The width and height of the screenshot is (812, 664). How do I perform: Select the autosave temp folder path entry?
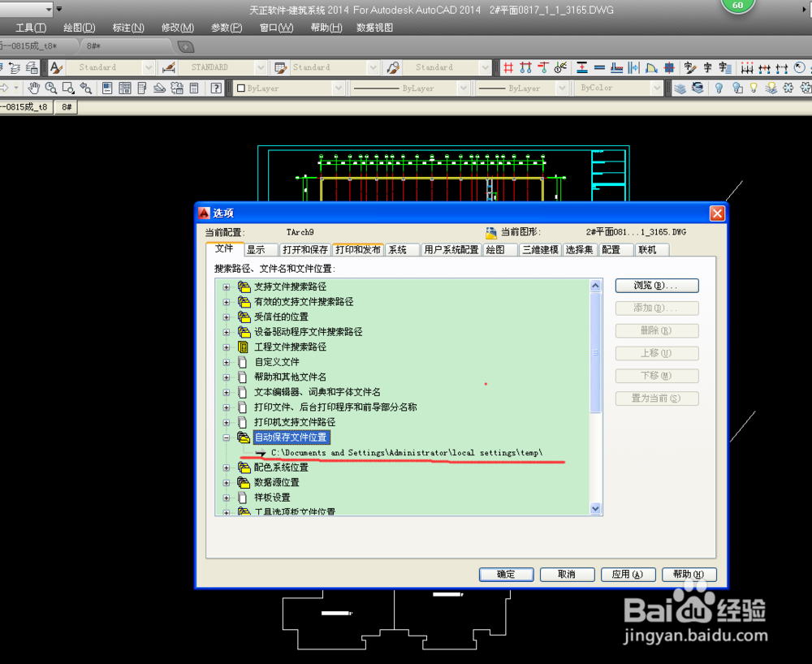pos(407,453)
